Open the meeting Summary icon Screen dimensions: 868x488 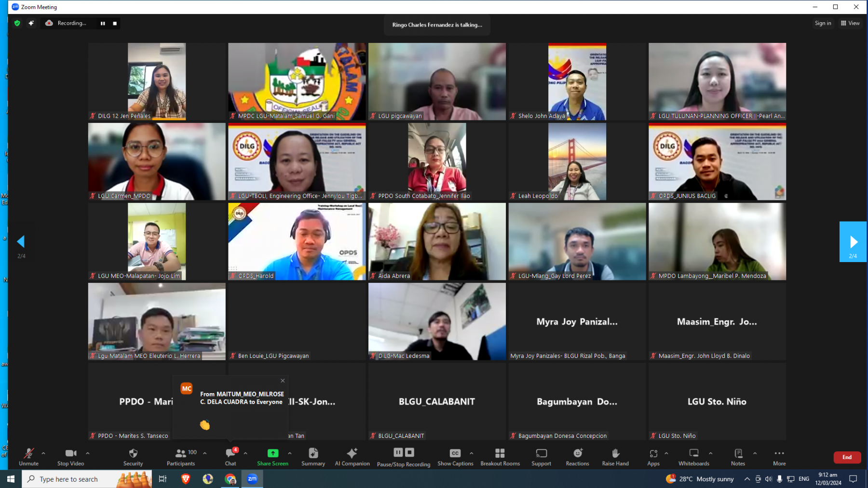pos(313,453)
